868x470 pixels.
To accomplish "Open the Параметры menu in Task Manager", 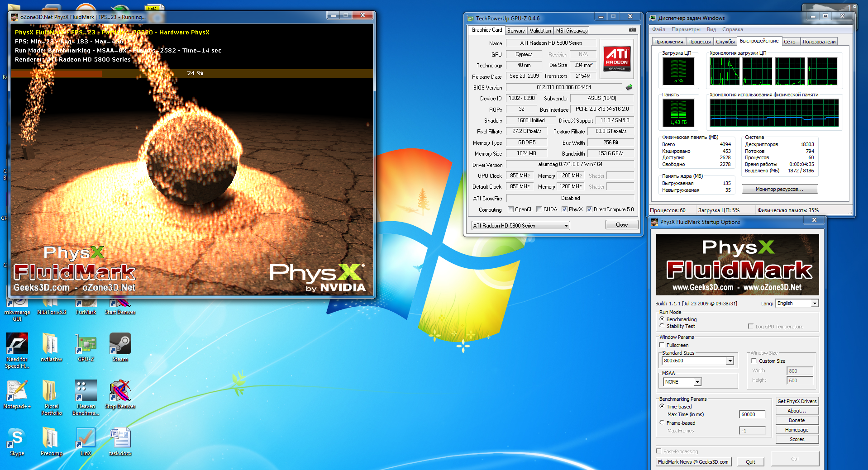I will [686, 29].
